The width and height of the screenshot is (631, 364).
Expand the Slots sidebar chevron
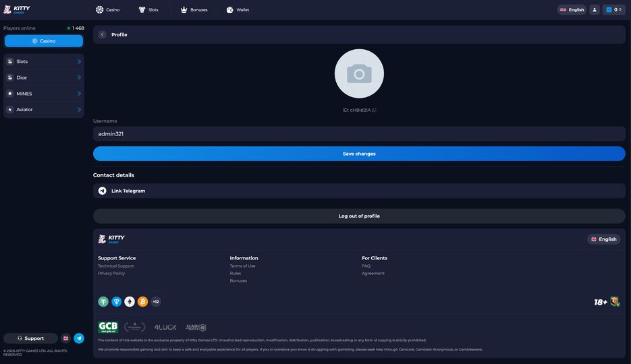pyautogui.click(x=79, y=61)
